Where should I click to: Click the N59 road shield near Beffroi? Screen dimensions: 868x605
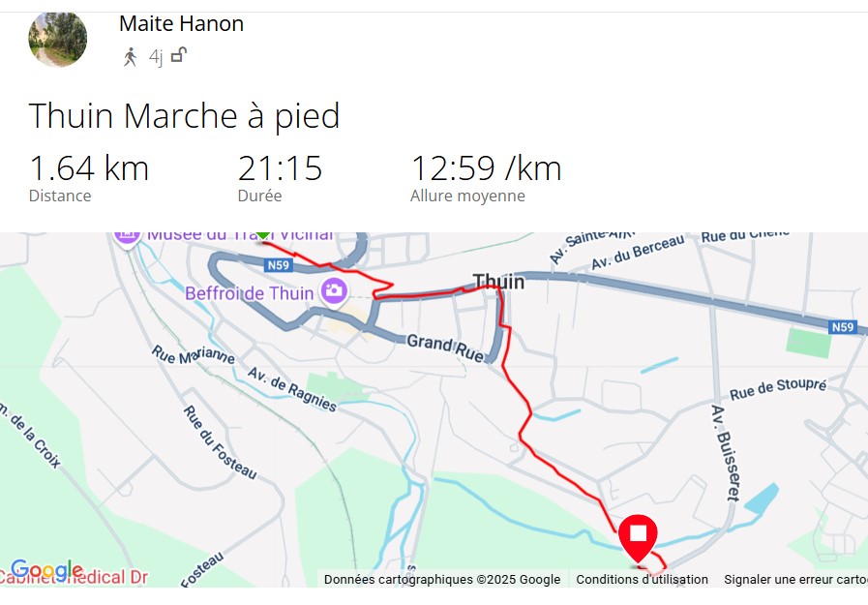pyautogui.click(x=278, y=265)
